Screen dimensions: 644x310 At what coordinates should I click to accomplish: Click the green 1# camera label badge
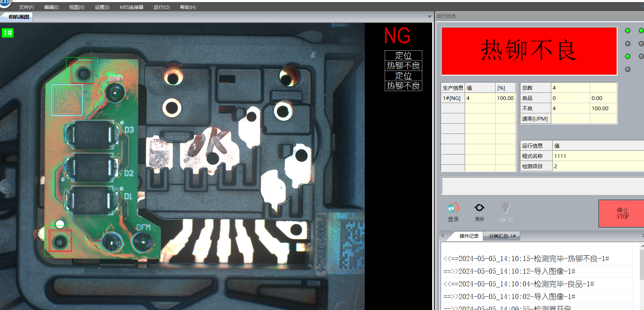pos(8,33)
